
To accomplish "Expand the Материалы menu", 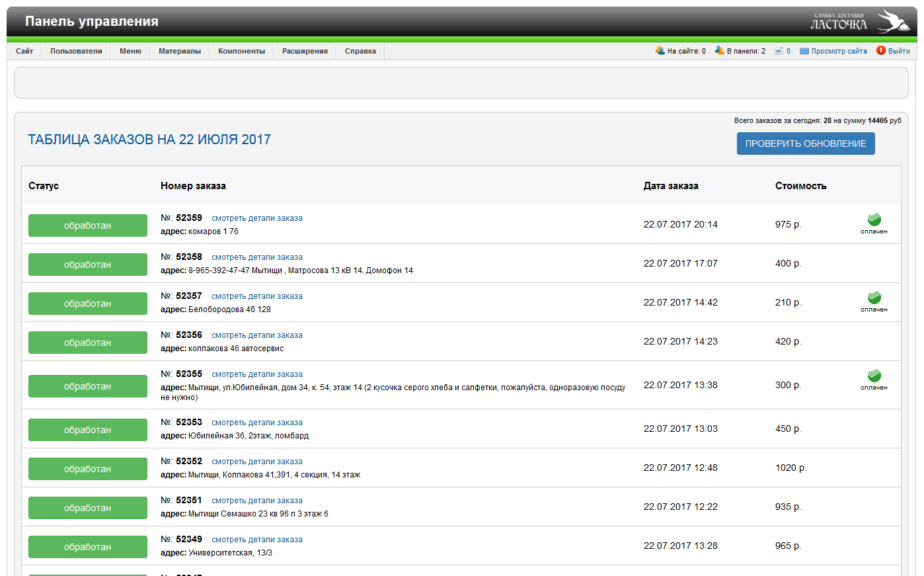I will tap(180, 51).
